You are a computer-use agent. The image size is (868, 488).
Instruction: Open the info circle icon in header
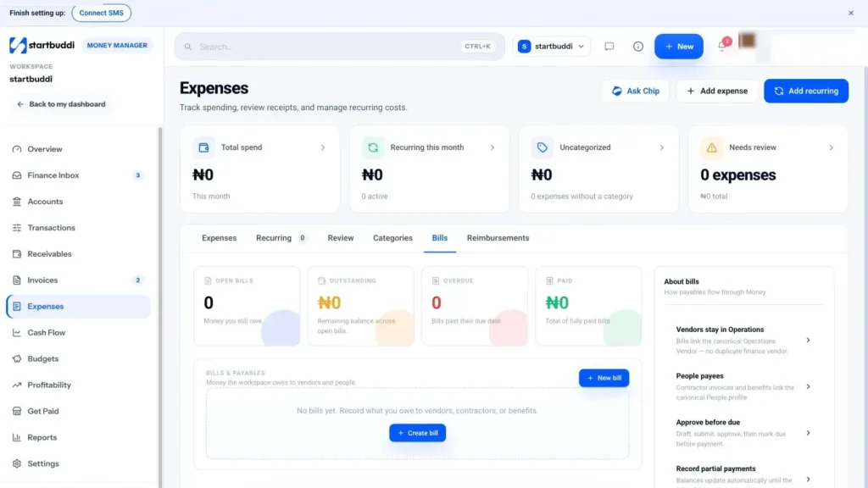point(638,47)
